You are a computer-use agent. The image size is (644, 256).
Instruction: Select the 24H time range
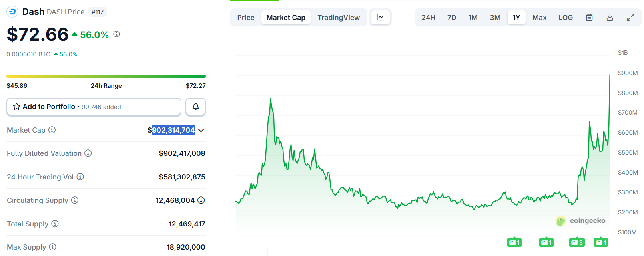428,18
